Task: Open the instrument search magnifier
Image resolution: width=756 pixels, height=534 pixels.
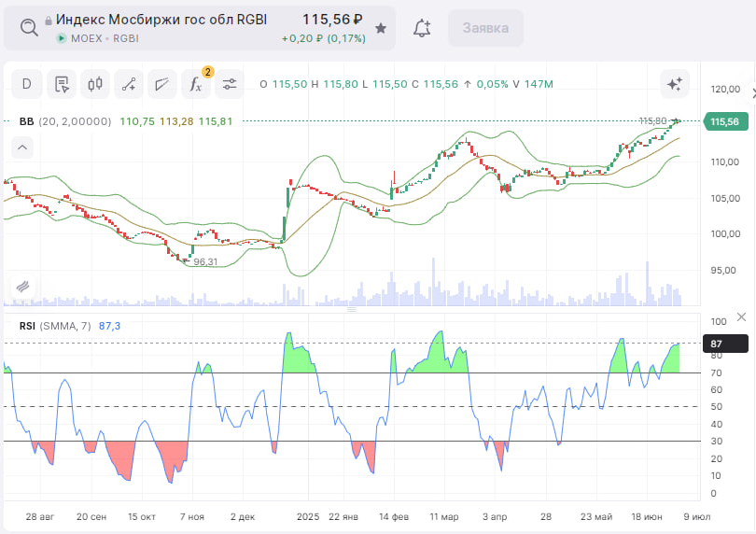Action: (29, 27)
